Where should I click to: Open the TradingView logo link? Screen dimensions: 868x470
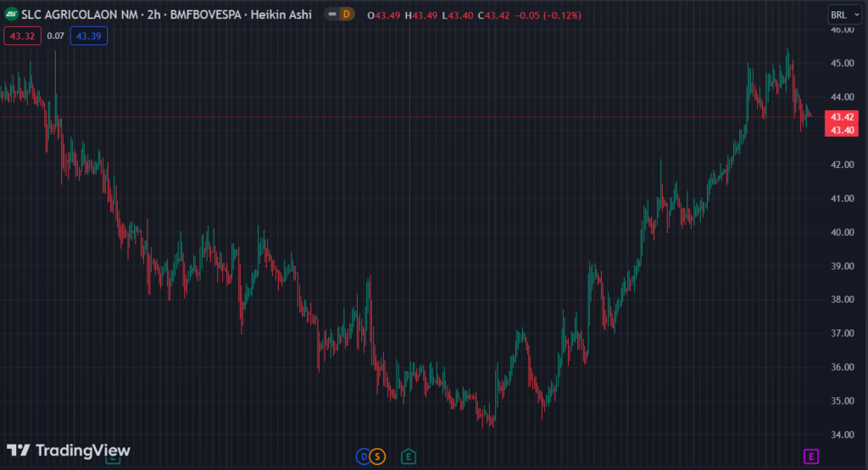pyautogui.click(x=68, y=450)
